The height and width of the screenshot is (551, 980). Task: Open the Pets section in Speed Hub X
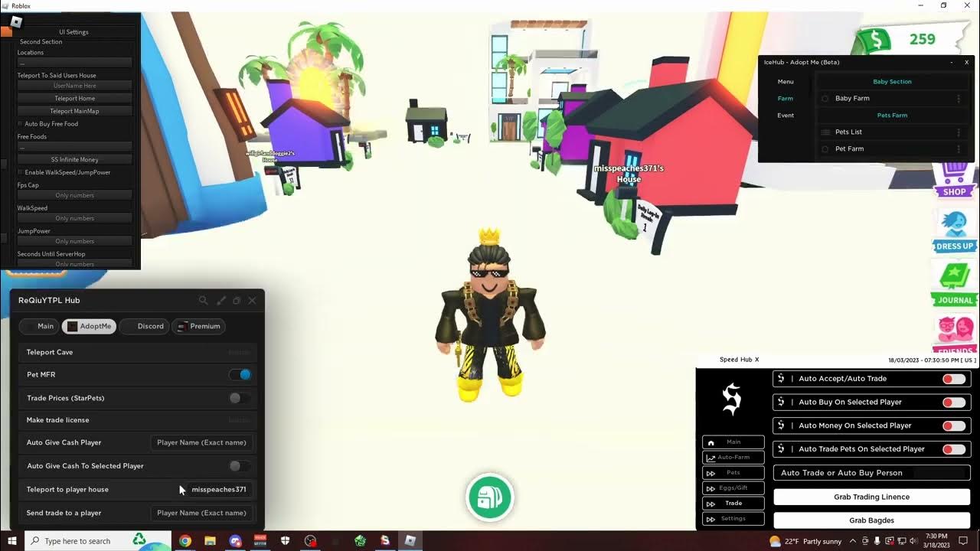coord(733,473)
